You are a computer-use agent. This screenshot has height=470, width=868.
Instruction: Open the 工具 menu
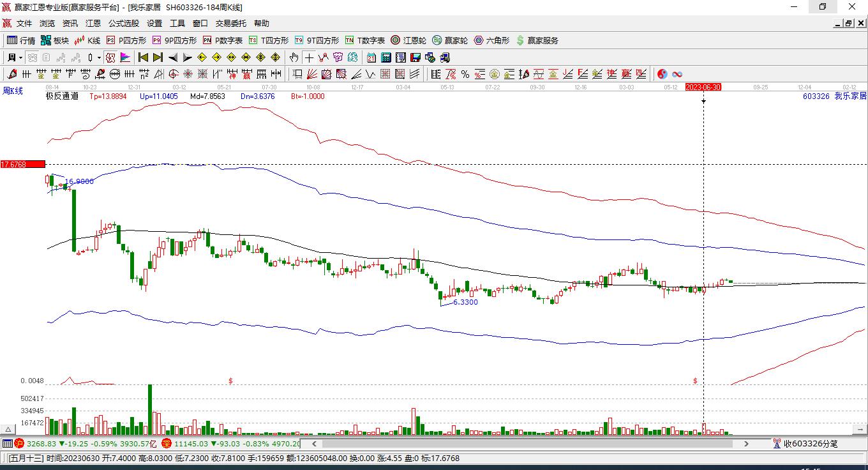pos(177,24)
